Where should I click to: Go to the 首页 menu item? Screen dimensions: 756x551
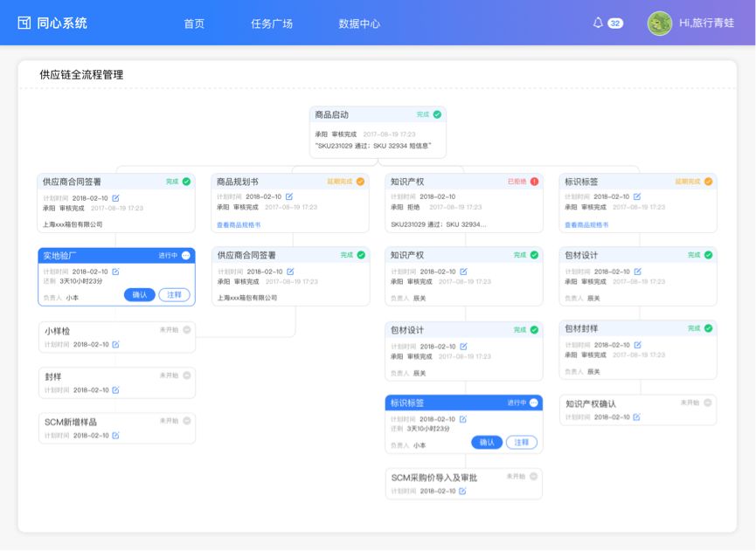coord(194,24)
